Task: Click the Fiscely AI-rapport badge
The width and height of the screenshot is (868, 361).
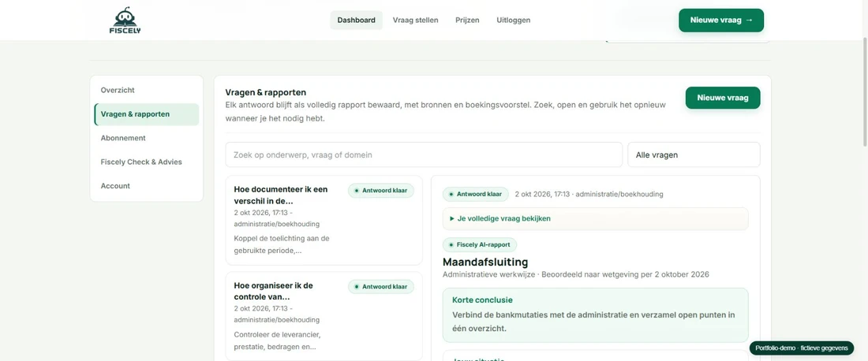Action: (x=480, y=244)
